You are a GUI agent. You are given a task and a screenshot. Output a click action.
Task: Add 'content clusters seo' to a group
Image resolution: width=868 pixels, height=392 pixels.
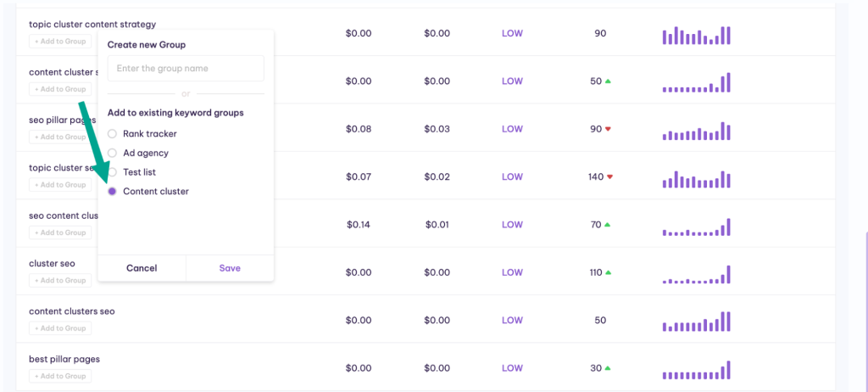tap(60, 328)
